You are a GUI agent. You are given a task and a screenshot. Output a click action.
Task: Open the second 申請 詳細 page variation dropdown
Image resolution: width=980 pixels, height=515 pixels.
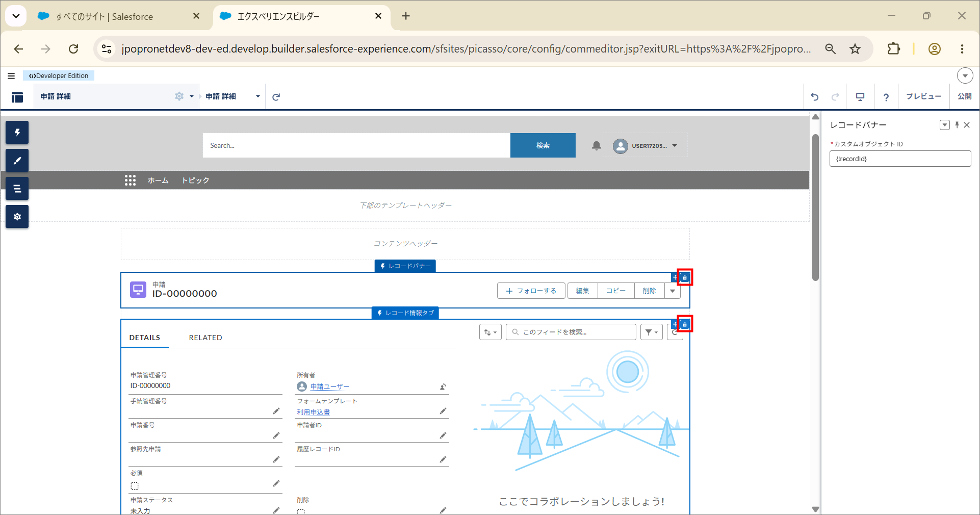point(258,96)
